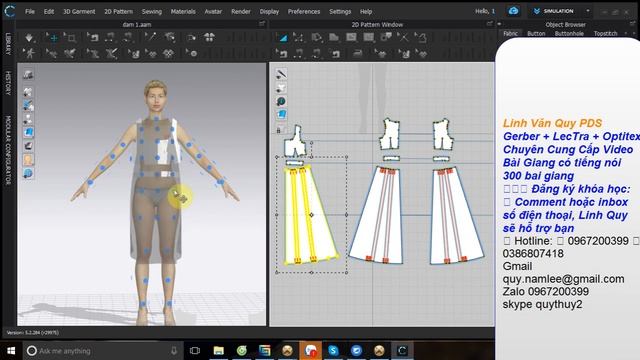Expand the LIBRARY side panel
This screenshot has height=360, width=640.
8,44
